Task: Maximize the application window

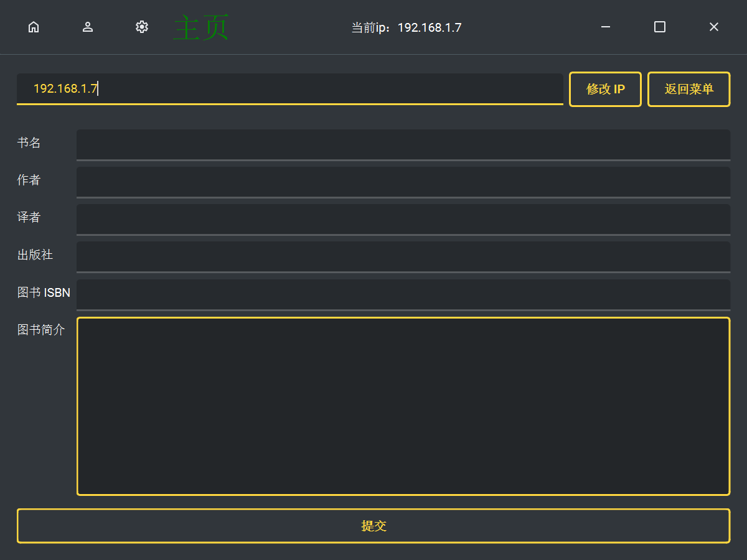Action: [x=660, y=27]
